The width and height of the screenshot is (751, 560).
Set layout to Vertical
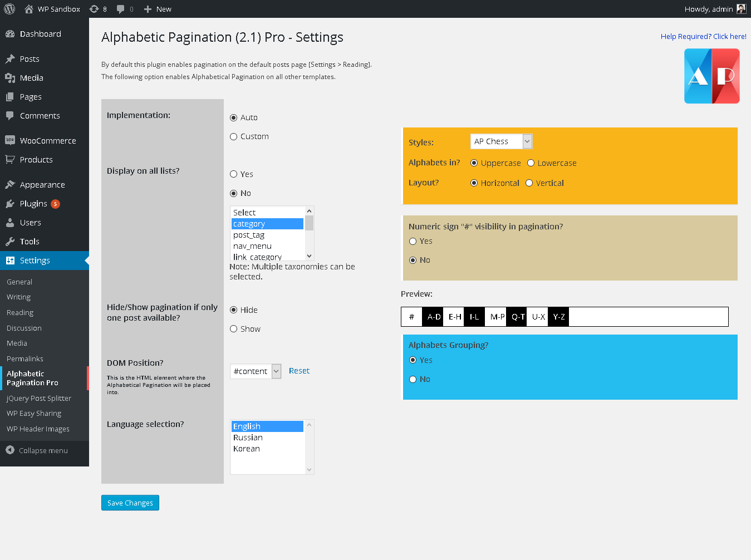[529, 183]
